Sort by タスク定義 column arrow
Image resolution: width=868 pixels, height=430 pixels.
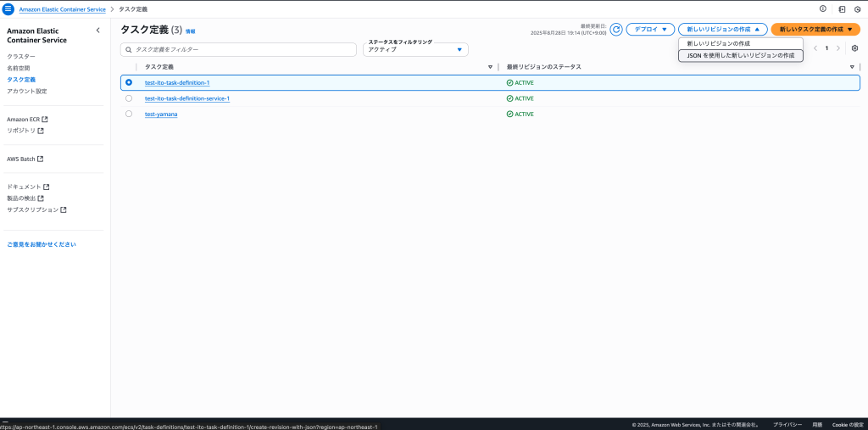pos(490,67)
